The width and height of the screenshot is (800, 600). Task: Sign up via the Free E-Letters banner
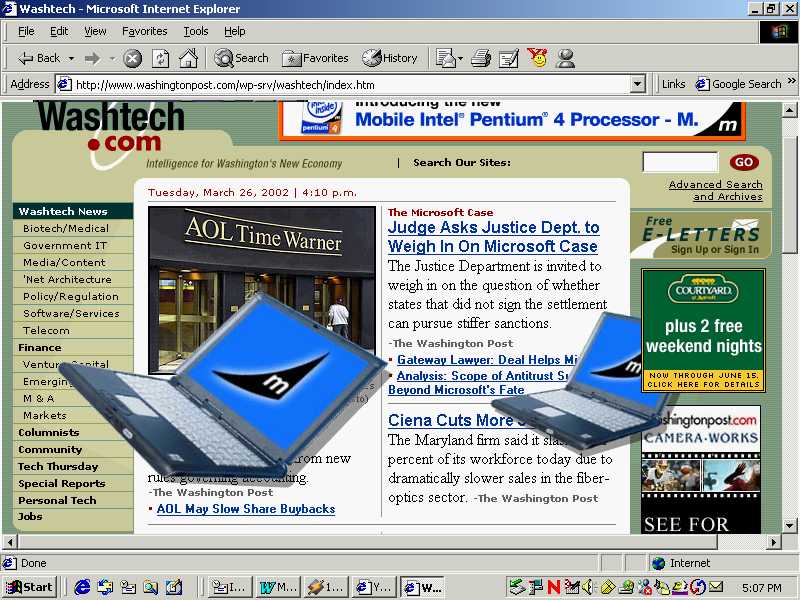[x=701, y=235]
